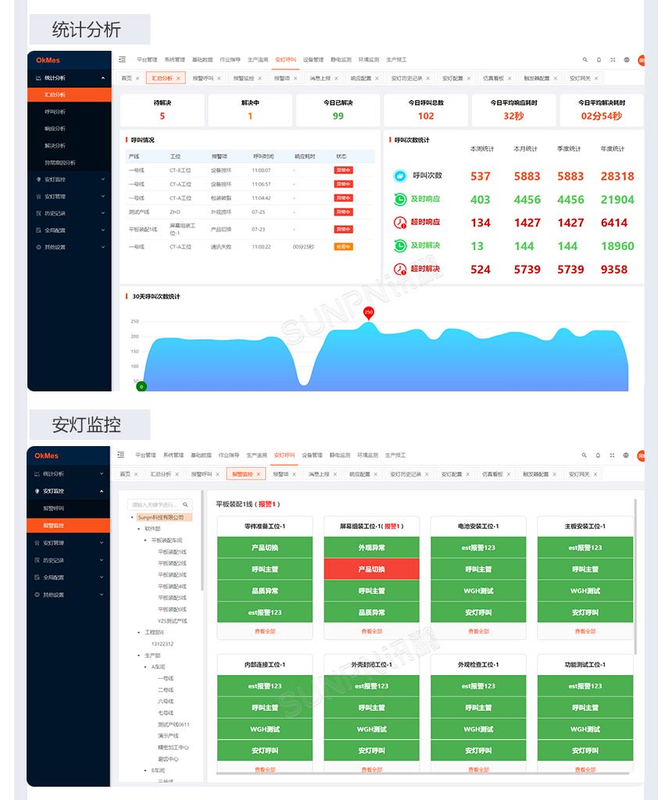Click the 历史记录 icon in the sidebar

click(x=38, y=212)
